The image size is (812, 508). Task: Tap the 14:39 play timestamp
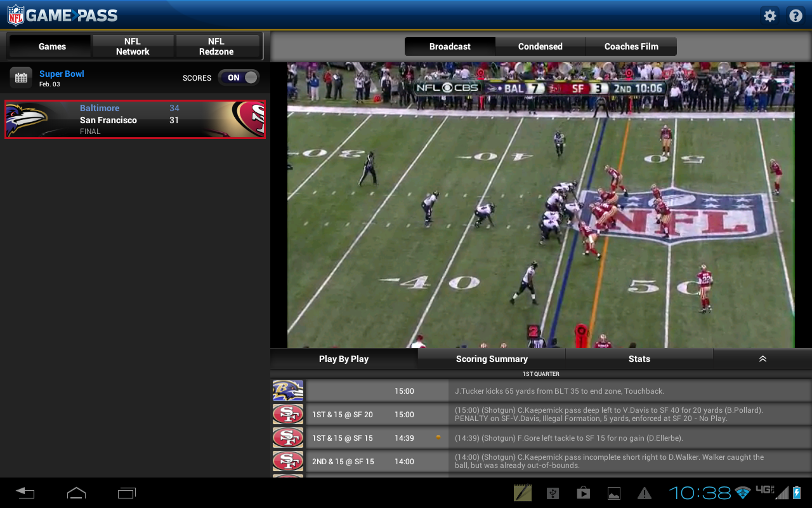click(404, 438)
